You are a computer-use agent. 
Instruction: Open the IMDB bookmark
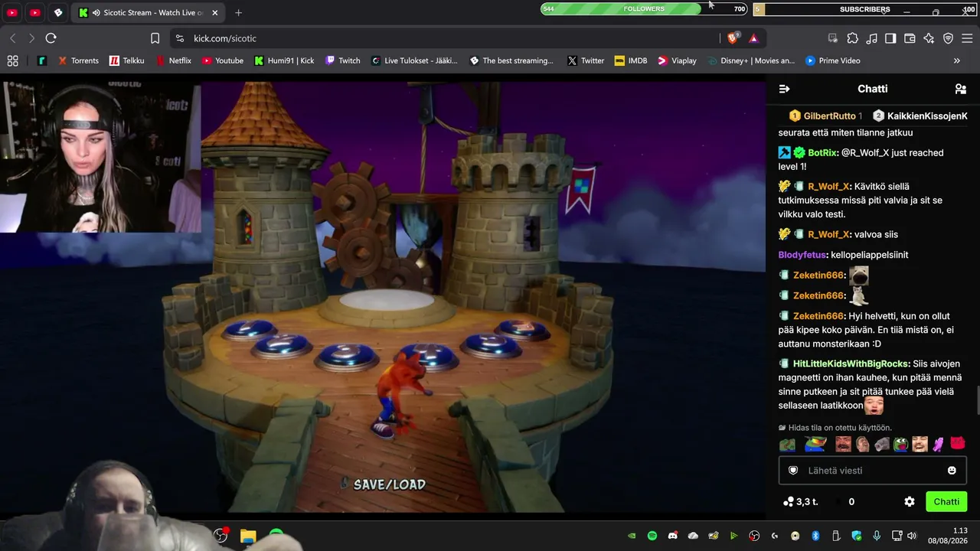click(631, 60)
